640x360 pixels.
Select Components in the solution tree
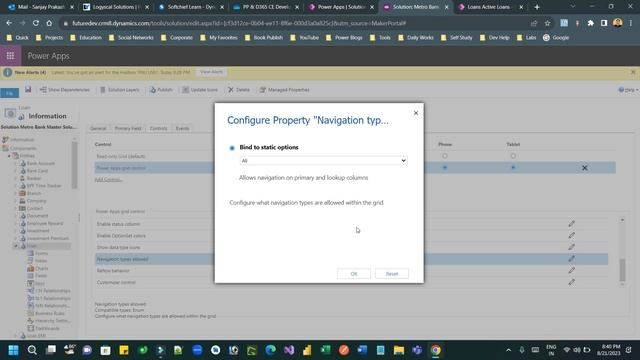coord(23,148)
